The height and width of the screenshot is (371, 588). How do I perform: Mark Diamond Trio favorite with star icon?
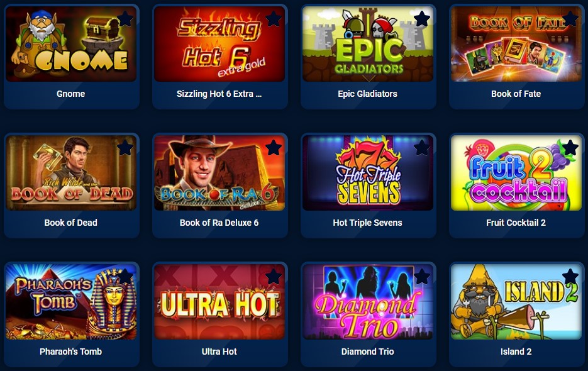(x=422, y=277)
